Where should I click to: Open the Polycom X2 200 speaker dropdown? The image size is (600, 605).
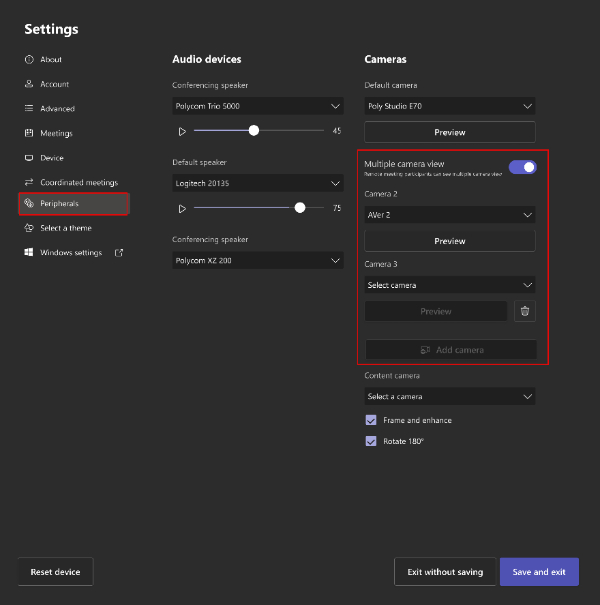click(257, 260)
